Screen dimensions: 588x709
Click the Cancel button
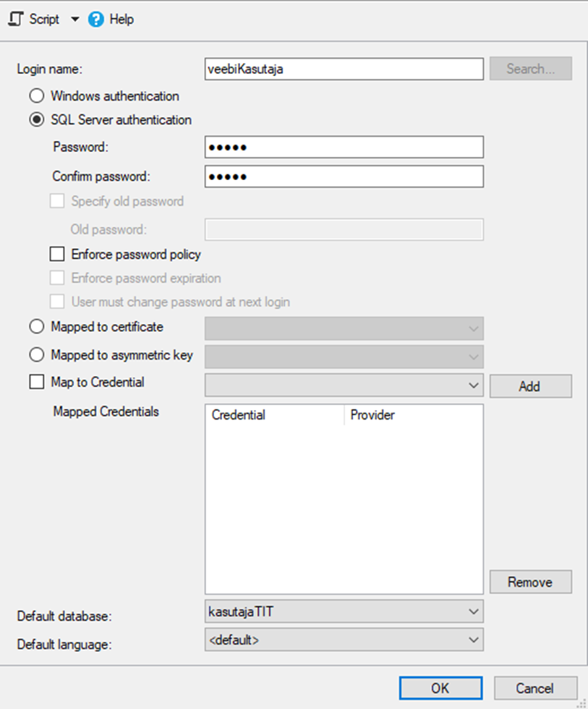pyautogui.click(x=535, y=688)
